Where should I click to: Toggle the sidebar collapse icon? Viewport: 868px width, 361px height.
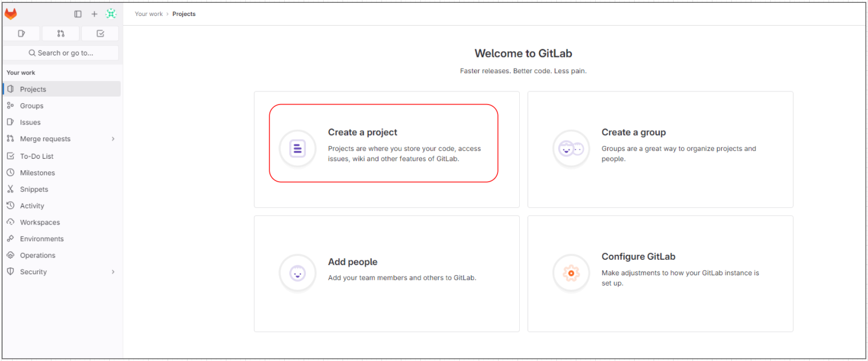78,14
